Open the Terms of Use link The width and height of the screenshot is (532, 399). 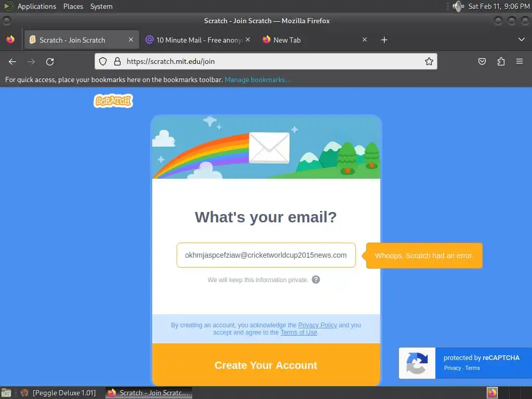(299, 332)
